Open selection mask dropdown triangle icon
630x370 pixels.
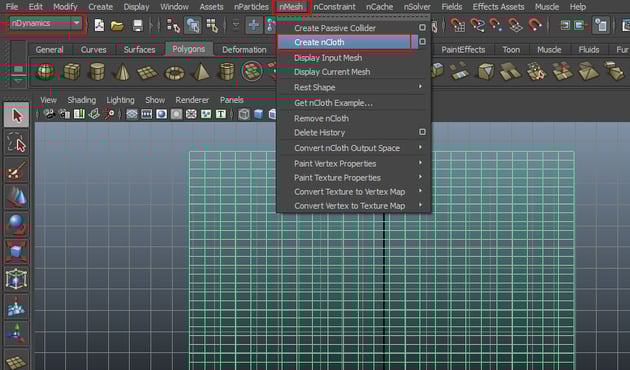(236, 25)
